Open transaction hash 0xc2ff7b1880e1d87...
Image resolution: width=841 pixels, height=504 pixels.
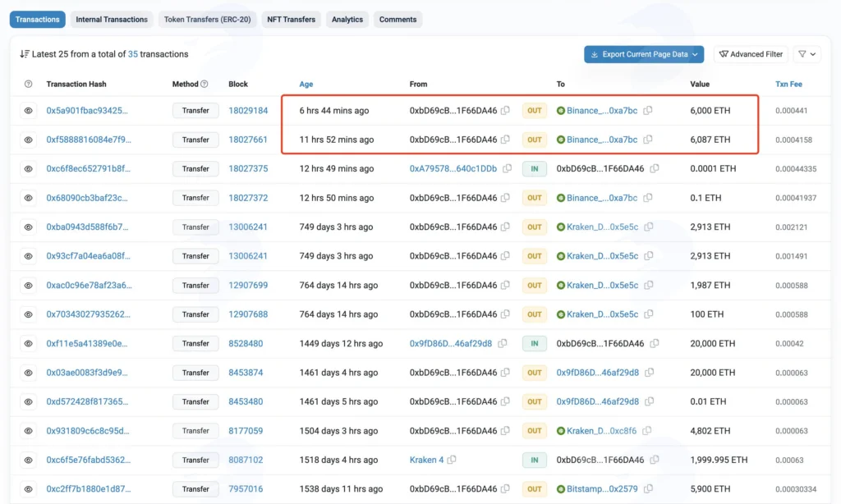point(89,489)
